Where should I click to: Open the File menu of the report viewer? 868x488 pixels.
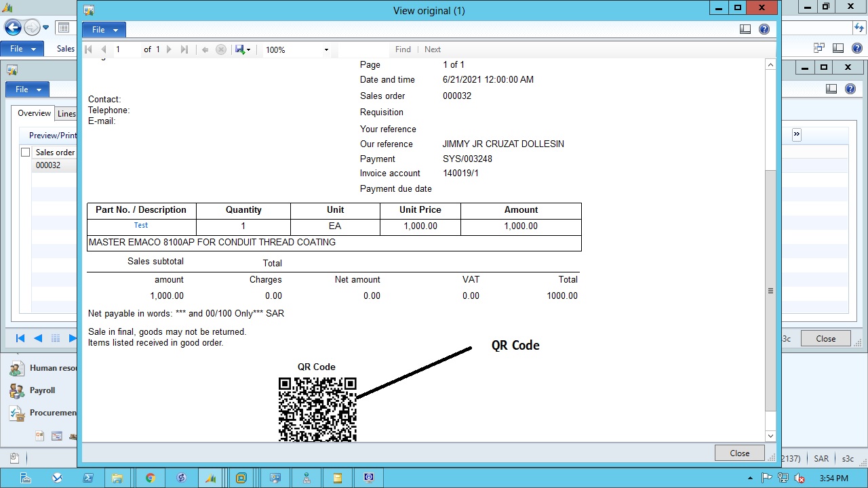103,29
